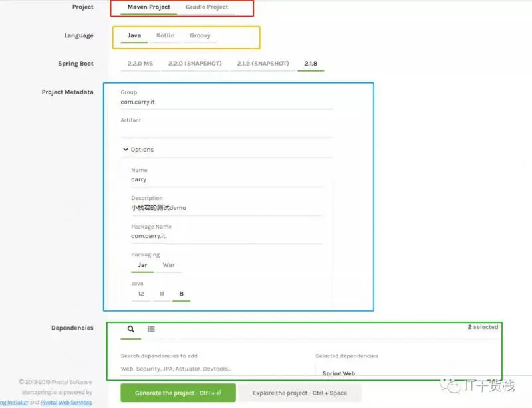Click Explore the project button

pyautogui.click(x=300, y=393)
